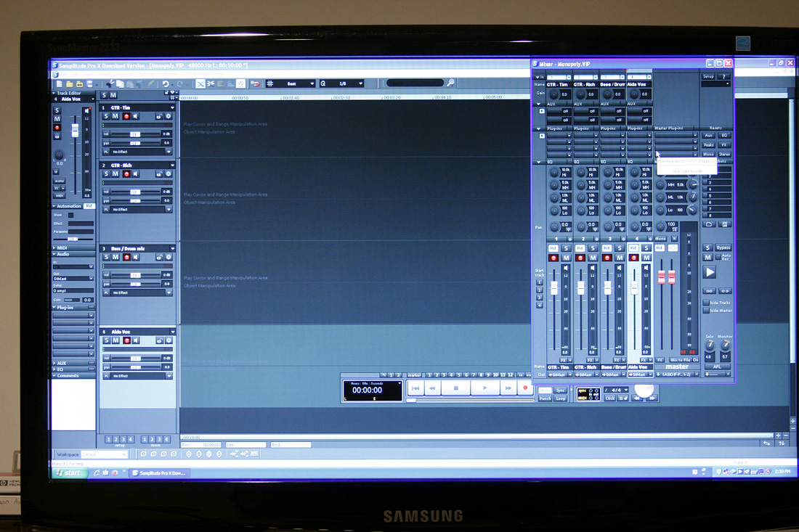Image resolution: width=799 pixels, height=532 pixels.
Task: Check the hide Master box in Mixer
Action: 706,311
